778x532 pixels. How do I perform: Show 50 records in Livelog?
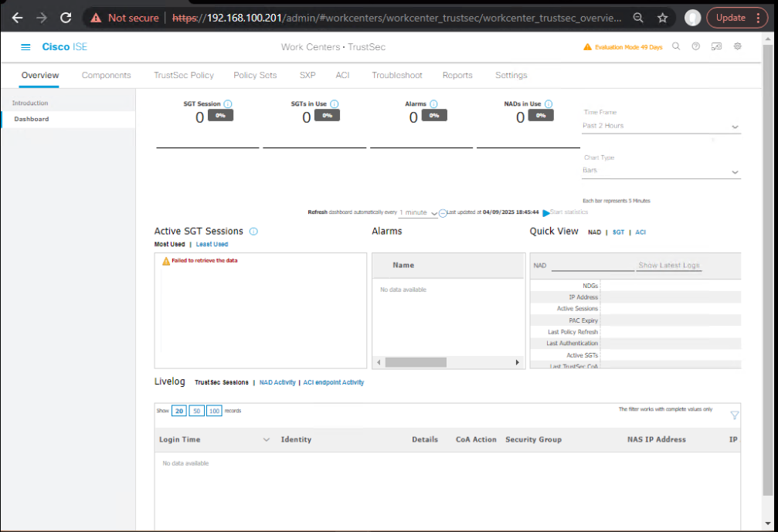[x=196, y=411]
